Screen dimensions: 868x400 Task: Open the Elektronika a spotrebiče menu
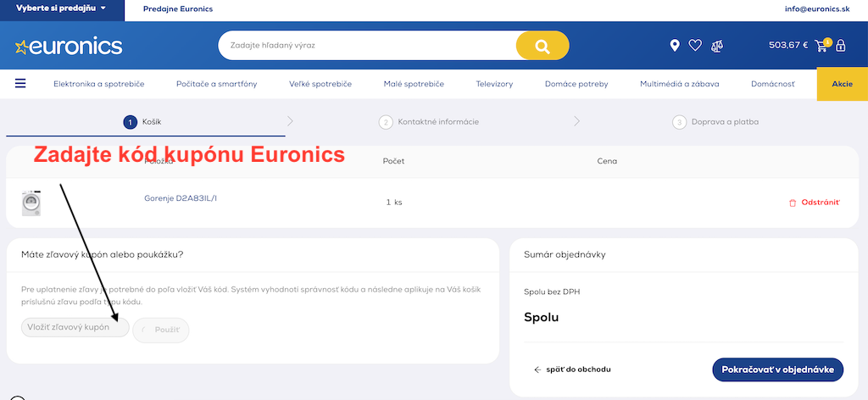coord(99,84)
